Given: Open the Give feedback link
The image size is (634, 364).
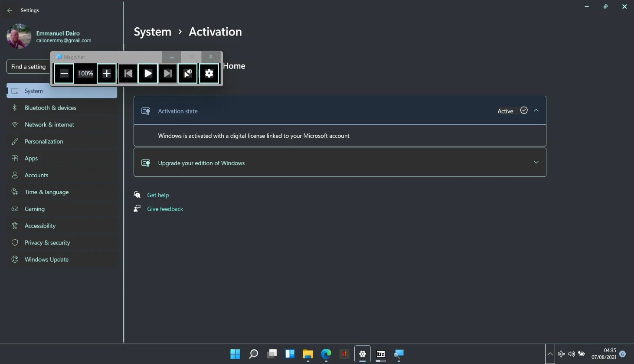Looking at the screenshot, I should 165,209.
